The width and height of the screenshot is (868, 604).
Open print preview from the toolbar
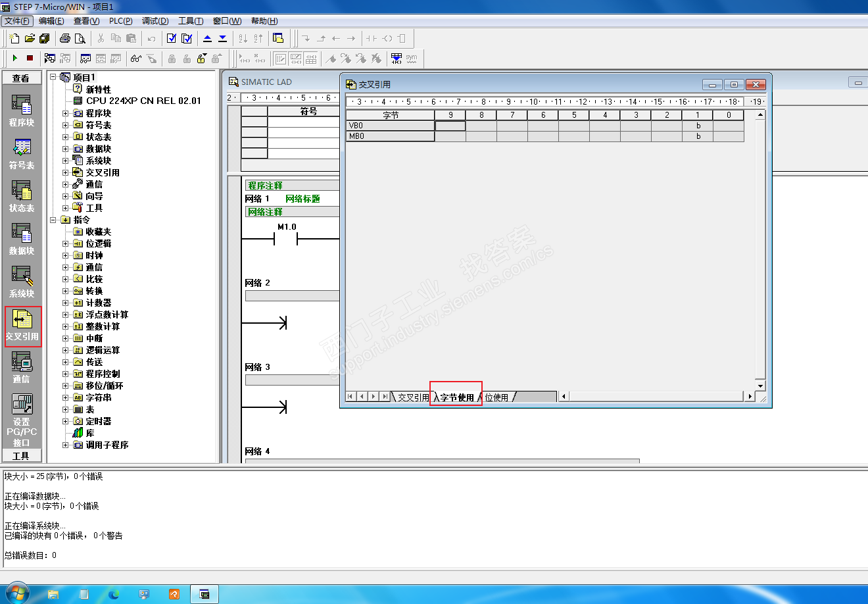click(80, 38)
